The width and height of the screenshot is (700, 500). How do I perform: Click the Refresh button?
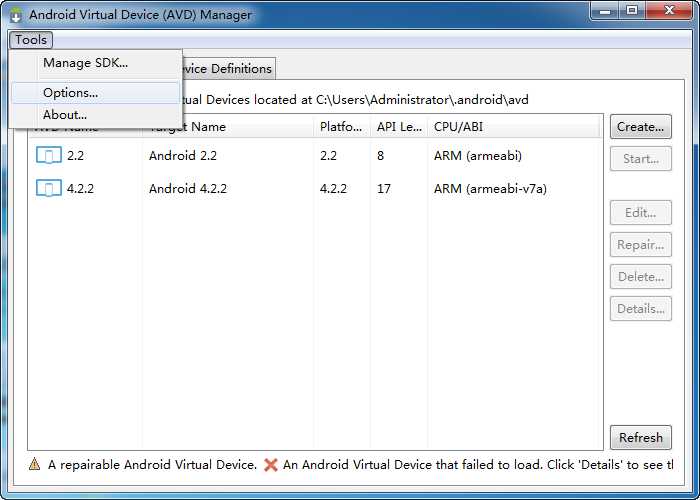[641, 438]
